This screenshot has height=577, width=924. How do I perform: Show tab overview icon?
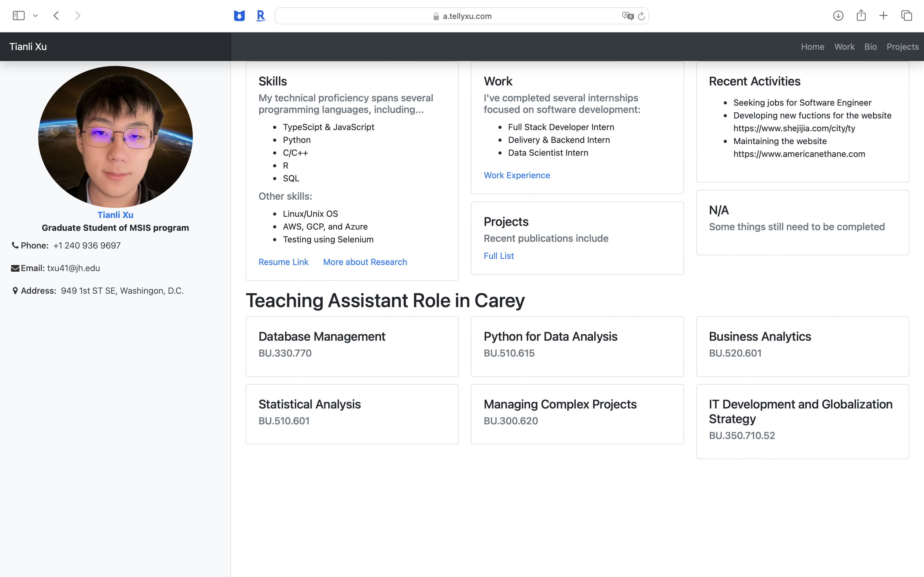907,16
